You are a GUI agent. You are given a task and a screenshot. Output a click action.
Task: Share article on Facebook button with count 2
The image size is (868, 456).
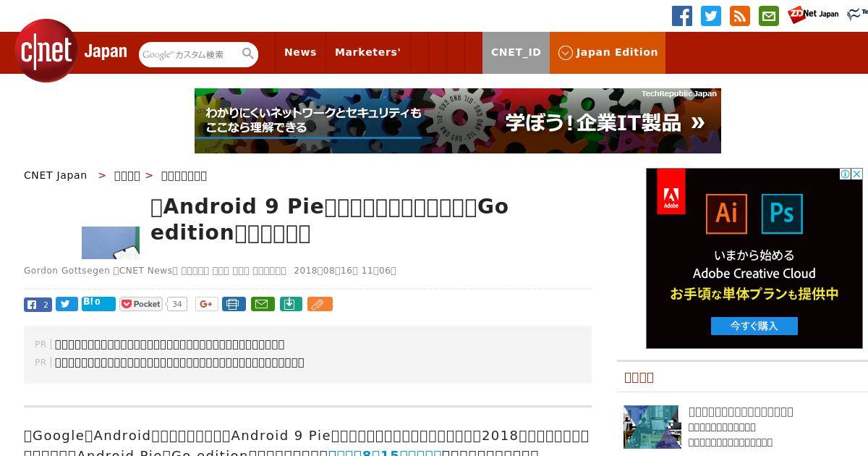[x=38, y=305]
